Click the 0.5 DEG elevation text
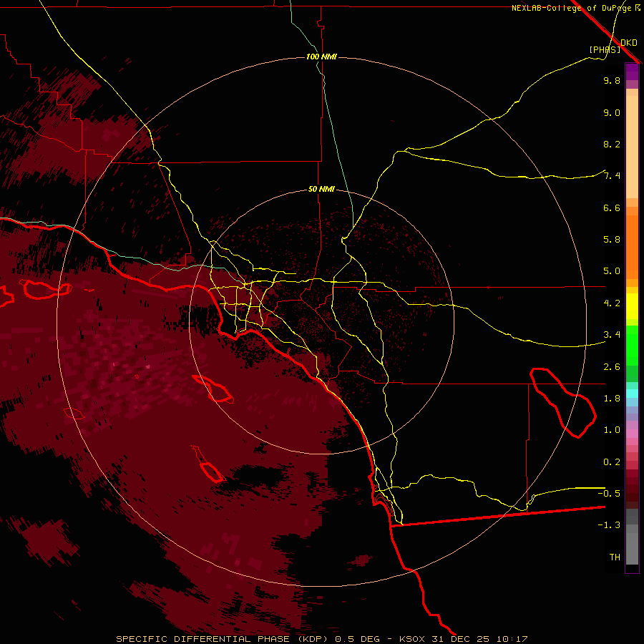The width and height of the screenshot is (644, 644). (x=358, y=639)
